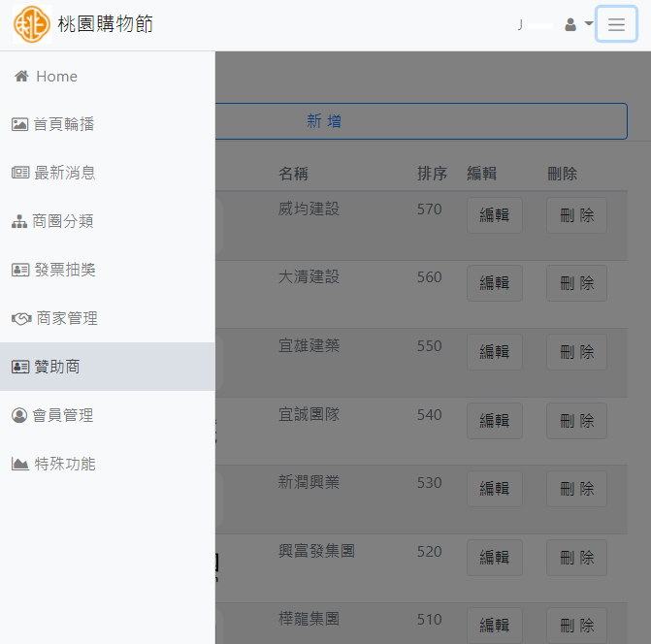The height and width of the screenshot is (644, 651).
Task: Delete the 興富發集團 row
Action: pos(576,558)
